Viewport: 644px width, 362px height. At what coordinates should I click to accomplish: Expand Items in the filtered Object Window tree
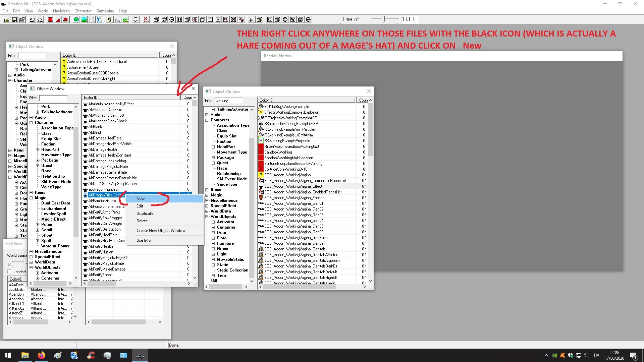tap(207, 190)
